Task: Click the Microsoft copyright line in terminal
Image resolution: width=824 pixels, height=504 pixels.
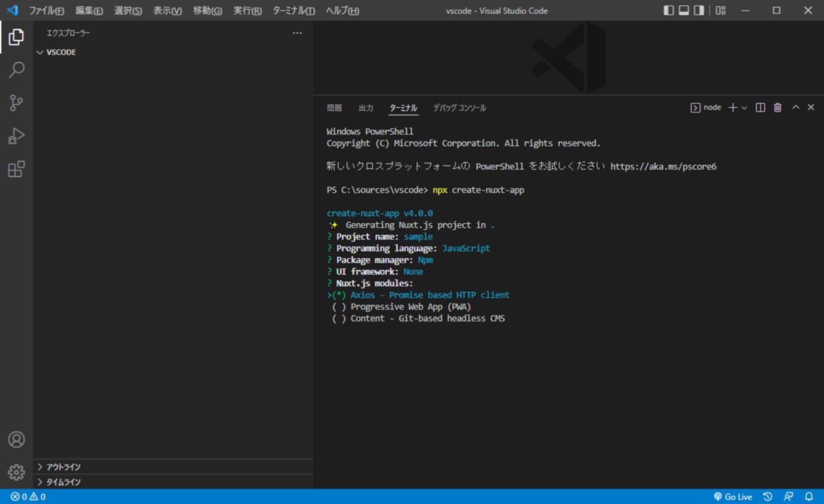Action: point(463,144)
